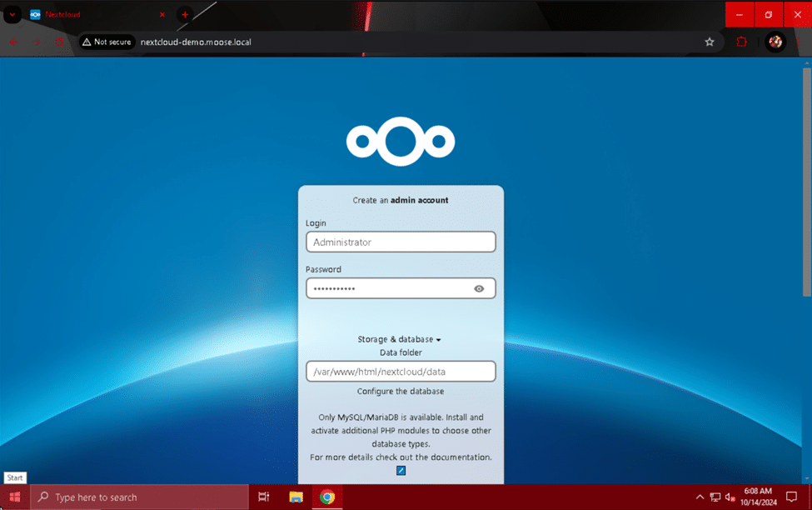
Task: Reload the current page
Action: point(60,42)
